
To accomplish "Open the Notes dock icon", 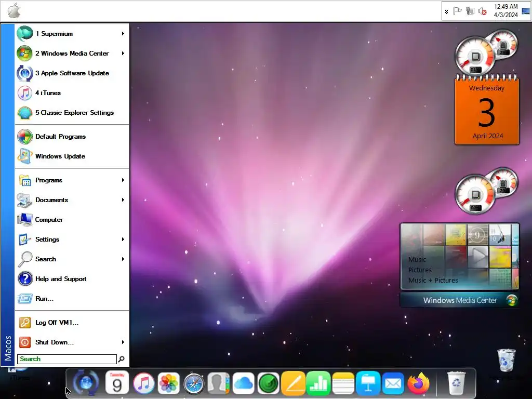I will point(343,383).
